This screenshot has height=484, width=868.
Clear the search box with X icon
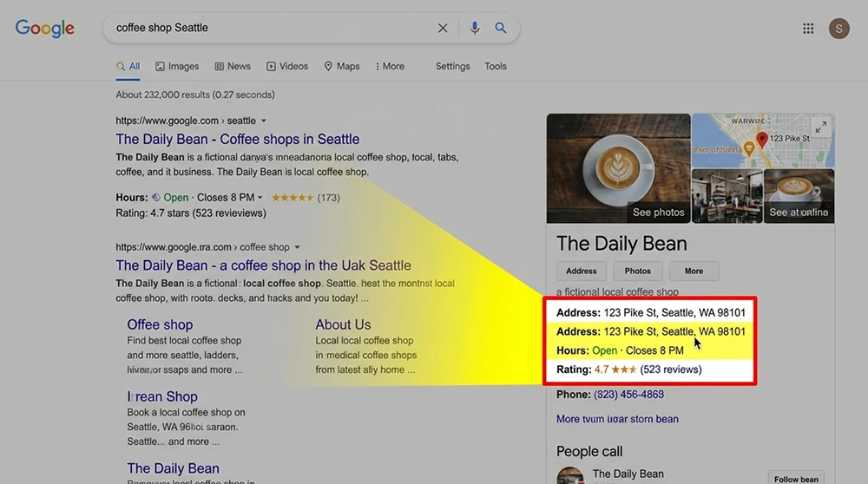click(x=443, y=28)
